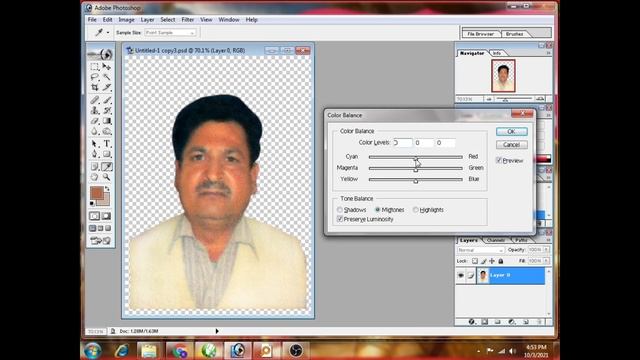The image size is (640, 360).
Task: Open the layer blend mode dropdown
Action: click(x=480, y=250)
